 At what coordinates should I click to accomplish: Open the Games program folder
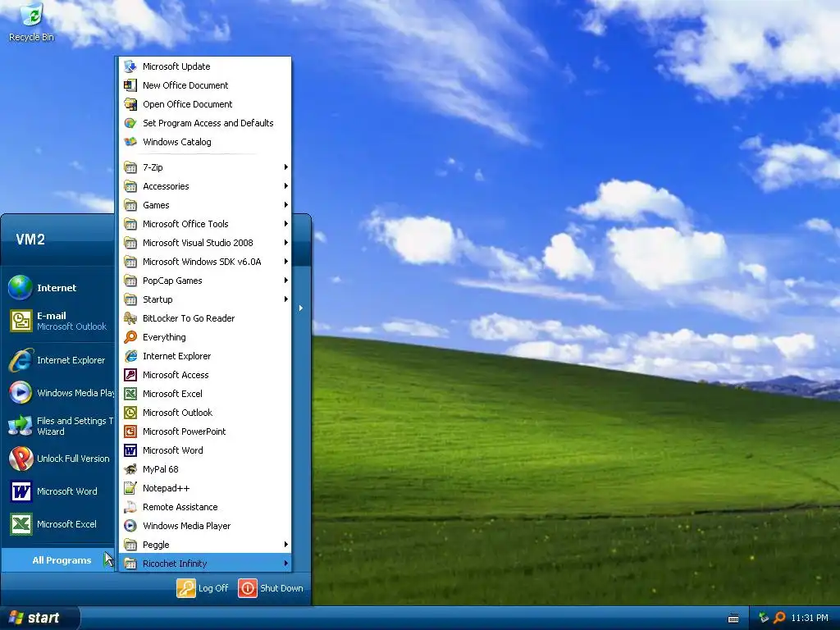tap(205, 204)
